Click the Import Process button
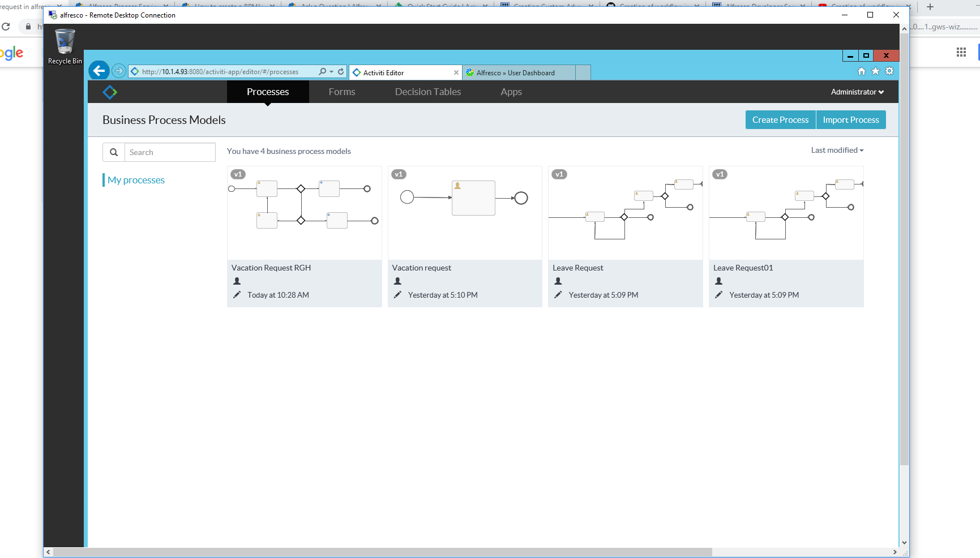Viewport: 980px width, 558px height. [x=851, y=120]
